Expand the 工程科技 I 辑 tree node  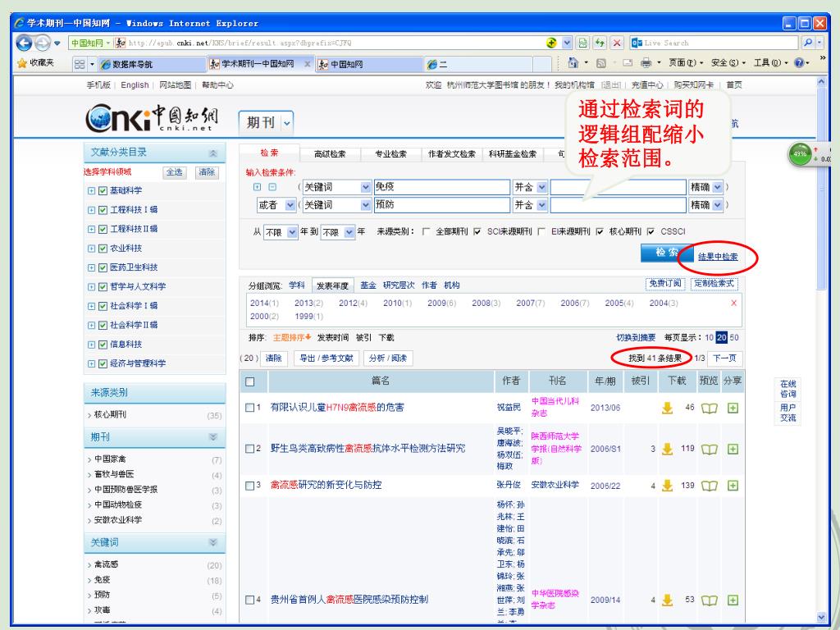pos(91,210)
